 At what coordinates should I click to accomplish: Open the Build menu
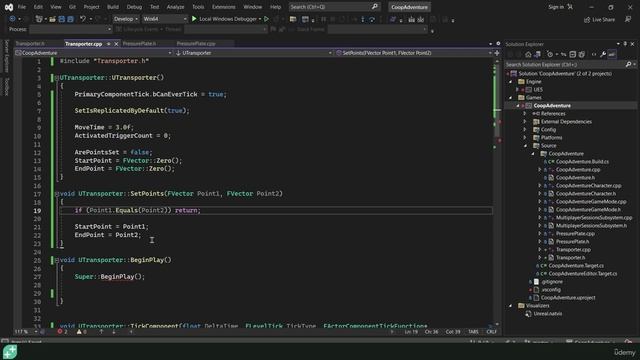point(113,7)
